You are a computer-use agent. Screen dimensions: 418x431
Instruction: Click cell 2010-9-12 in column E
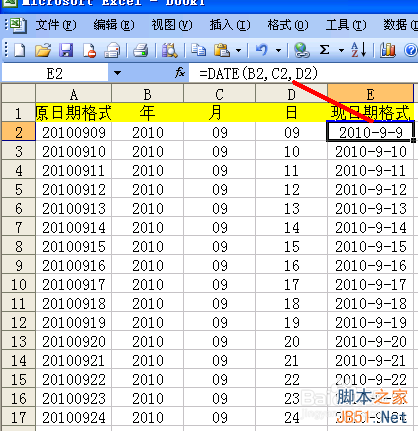370,189
